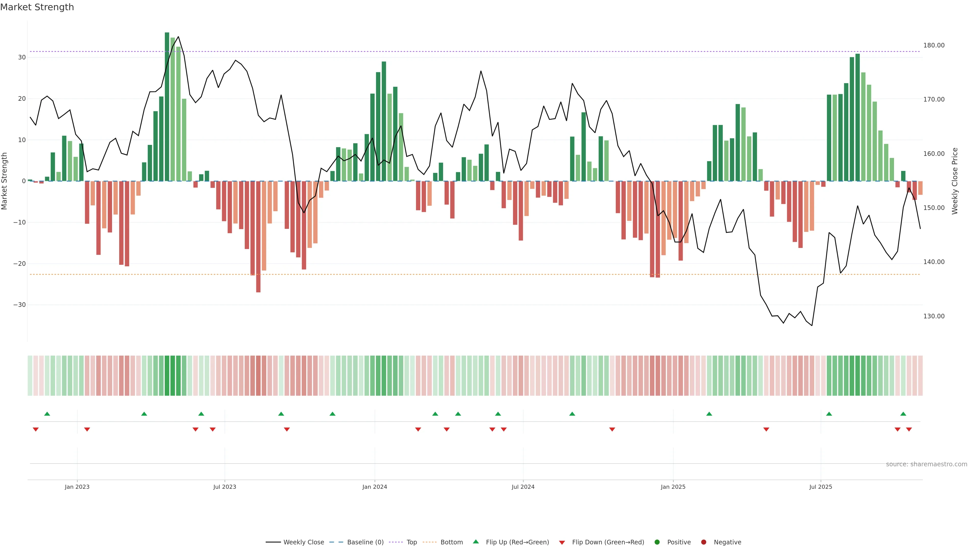Screen dimensions: 980x551
Task: Click the Jul 2025 axis label
Action: [820, 487]
